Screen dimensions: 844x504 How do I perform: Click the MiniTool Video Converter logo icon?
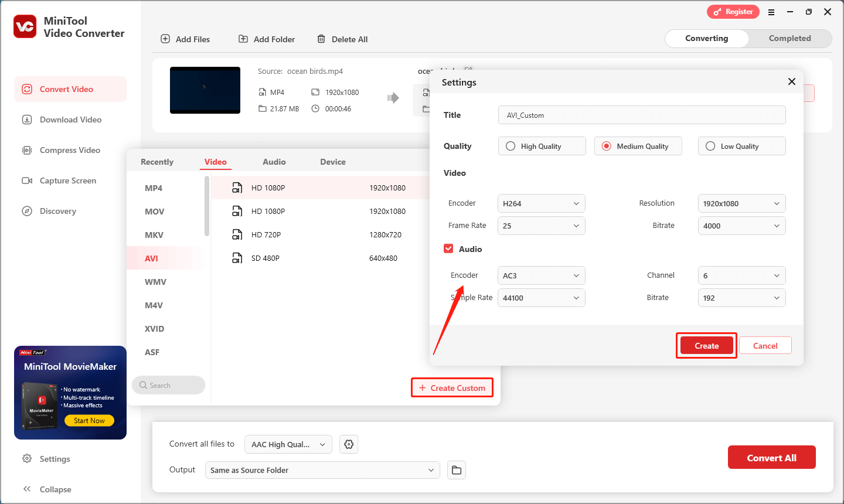(x=25, y=26)
